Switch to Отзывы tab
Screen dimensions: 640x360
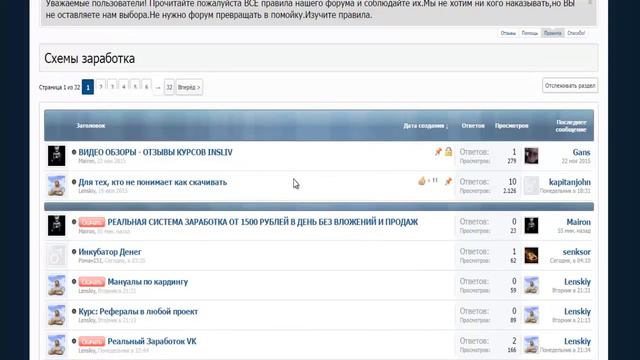[508, 33]
